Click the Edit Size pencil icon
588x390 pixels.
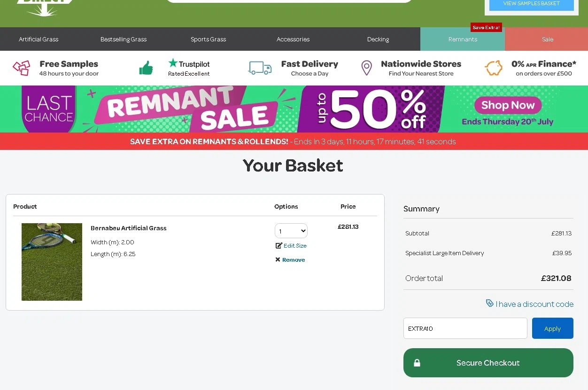tap(279, 246)
